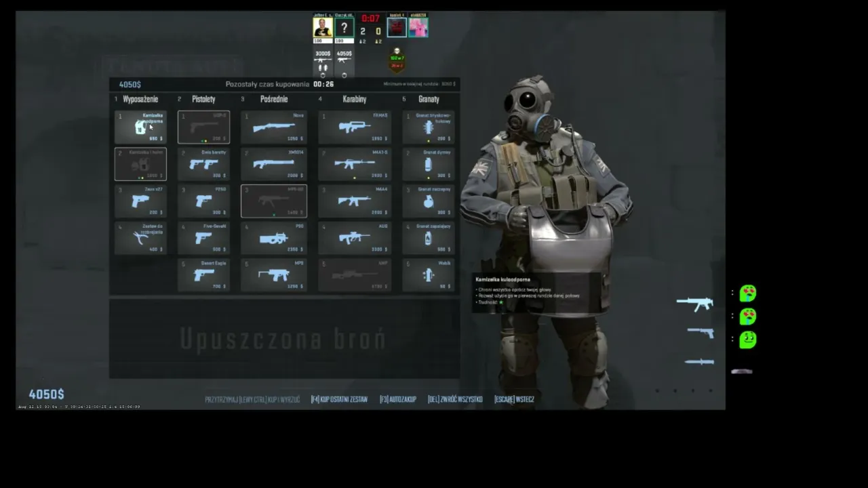Viewport: 868px width, 488px height.
Task: Click the "Minimum w kolejnej rundzie" text
Action: click(x=412, y=84)
